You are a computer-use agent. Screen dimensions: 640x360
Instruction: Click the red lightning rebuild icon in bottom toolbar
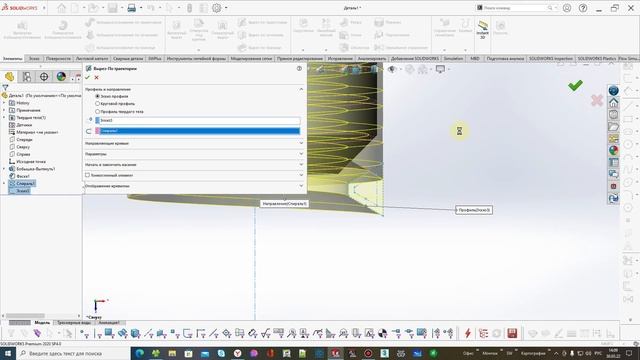(468, 333)
